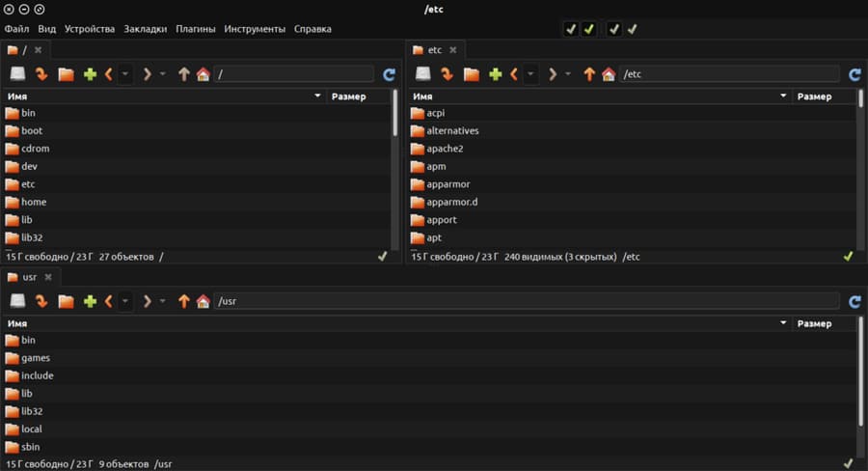Sort /etc panel by Размер column
868x471 pixels.
(826, 97)
